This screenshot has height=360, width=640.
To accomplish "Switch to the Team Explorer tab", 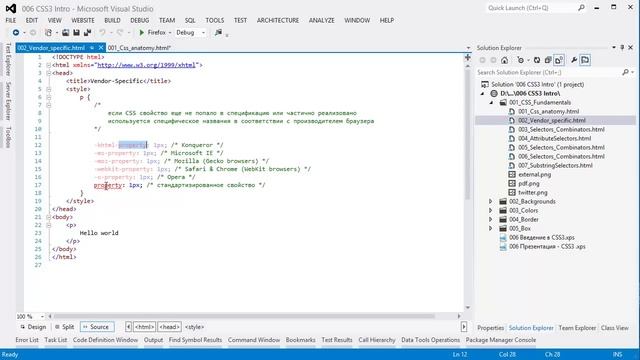I will 577,328.
